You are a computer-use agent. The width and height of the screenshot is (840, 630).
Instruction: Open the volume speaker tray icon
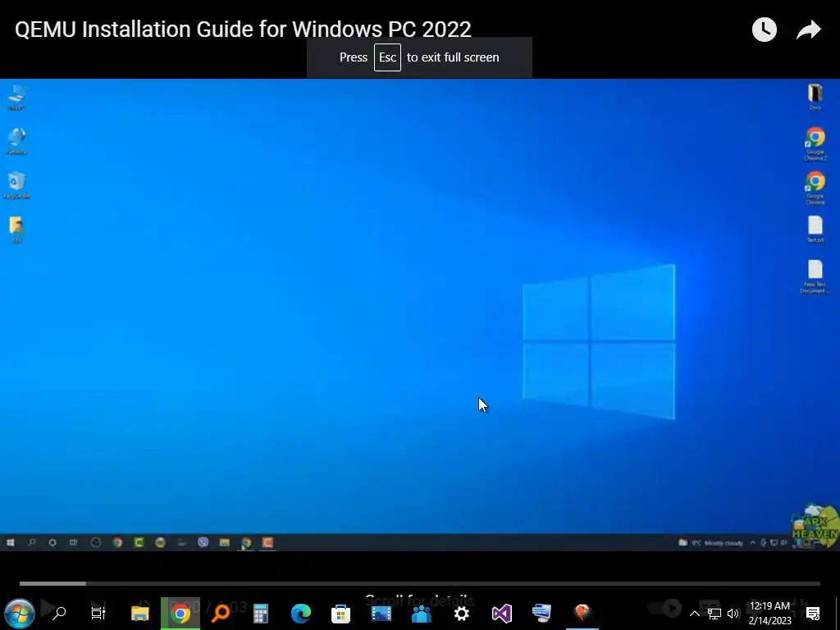tap(733, 614)
